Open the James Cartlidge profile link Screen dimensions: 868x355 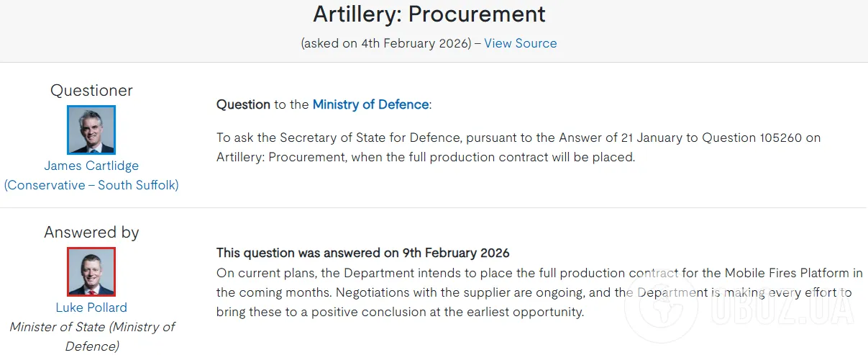(91, 166)
